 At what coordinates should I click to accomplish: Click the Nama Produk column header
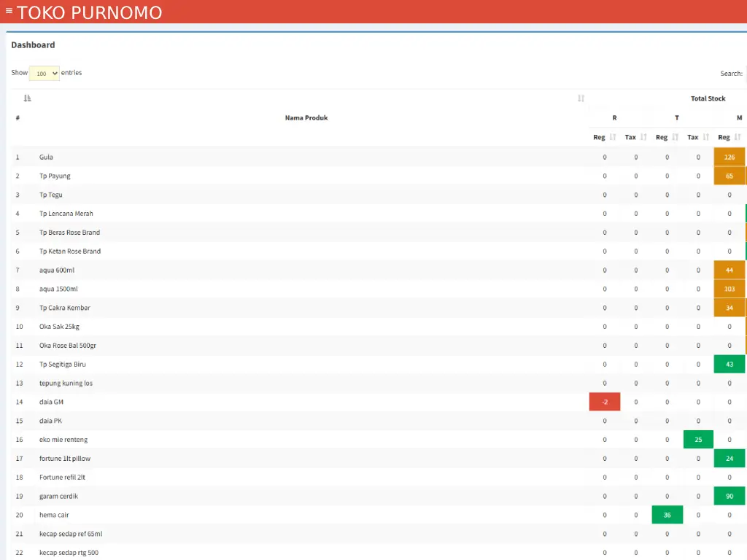tap(306, 118)
